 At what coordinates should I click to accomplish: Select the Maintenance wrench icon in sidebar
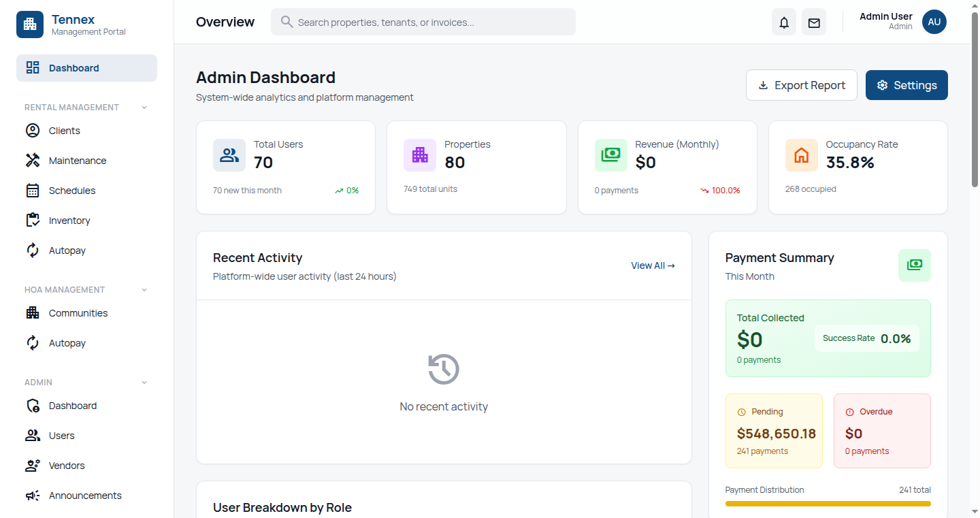[32, 160]
